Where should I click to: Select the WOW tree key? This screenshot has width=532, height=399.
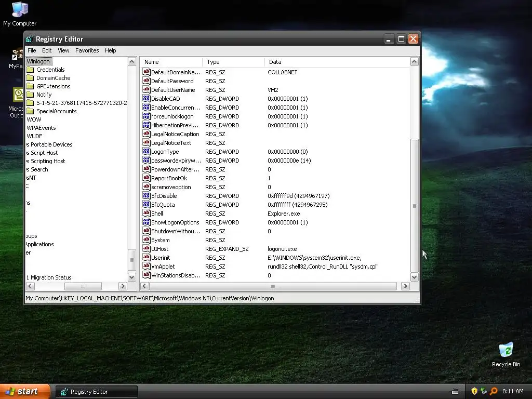tap(34, 119)
